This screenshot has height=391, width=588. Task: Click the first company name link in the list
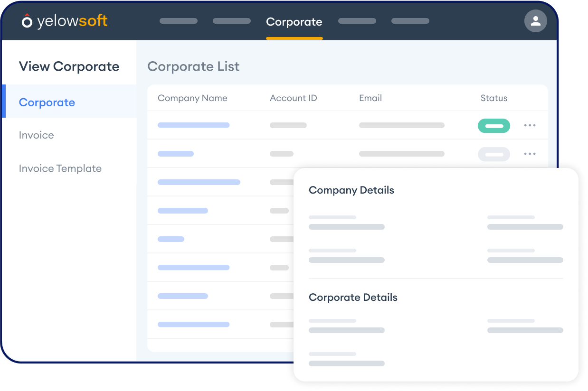point(193,125)
